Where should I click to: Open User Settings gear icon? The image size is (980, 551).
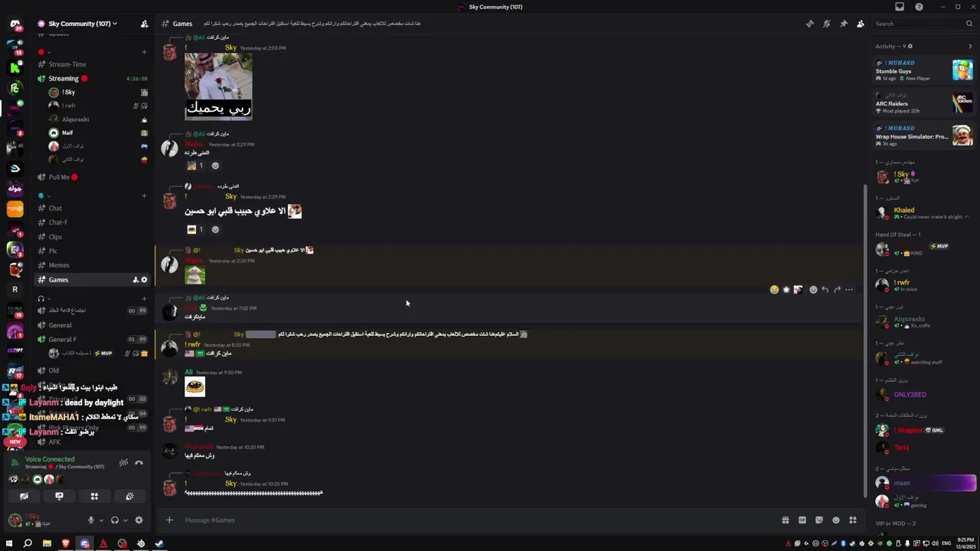point(139,520)
